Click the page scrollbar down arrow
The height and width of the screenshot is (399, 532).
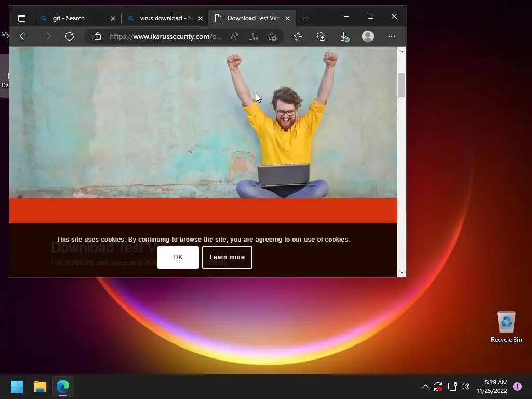402,273
